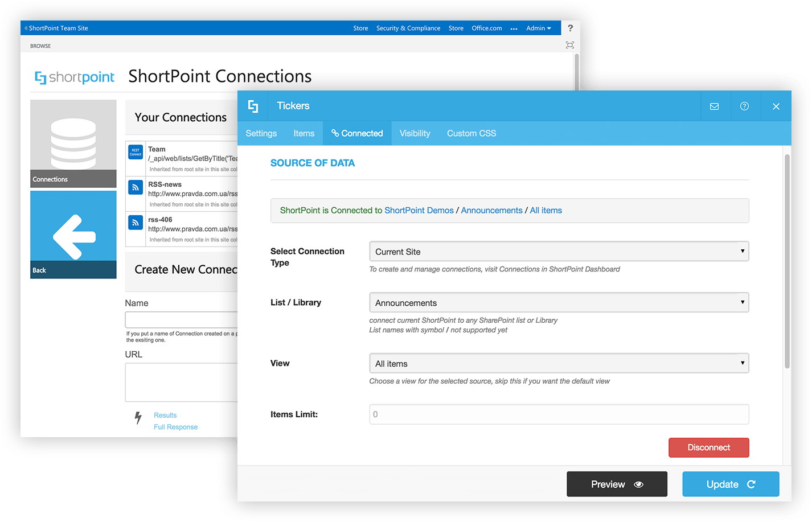The height and width of the screenshot is (522, 812).
Task: Select the Team connection row text
Action: pos(192,159)
